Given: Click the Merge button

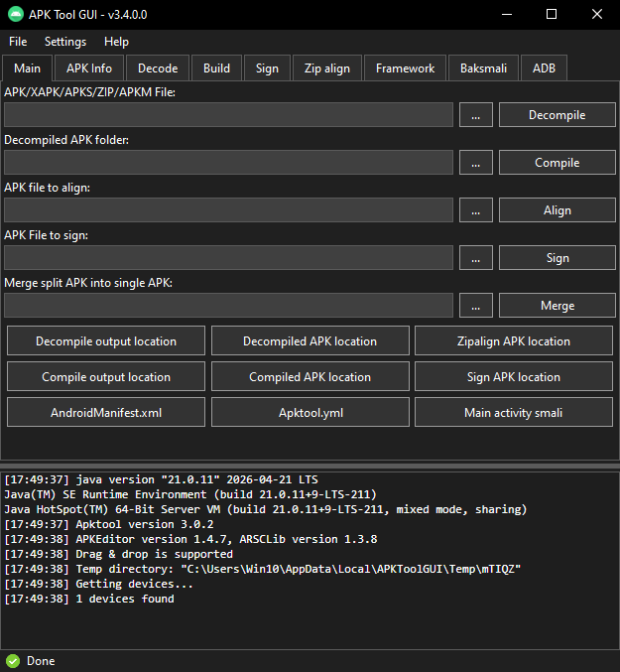Looking at the screenshot, I should click(558, 305).
